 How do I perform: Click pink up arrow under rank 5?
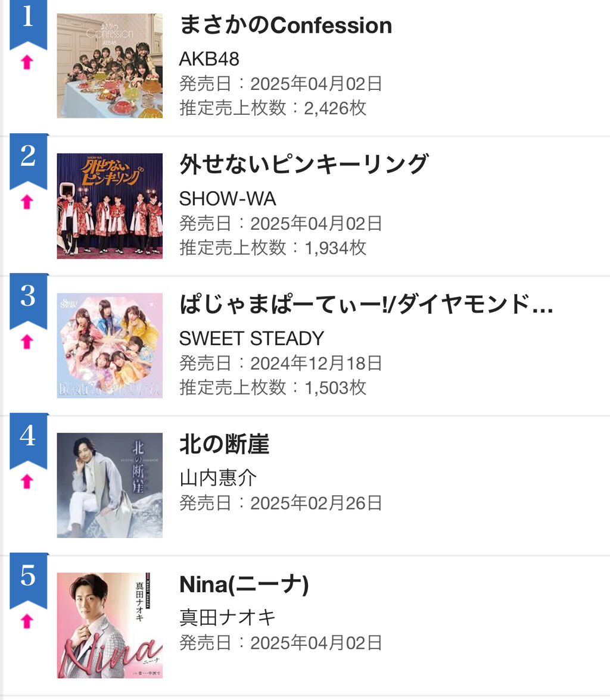click(27, 621)
